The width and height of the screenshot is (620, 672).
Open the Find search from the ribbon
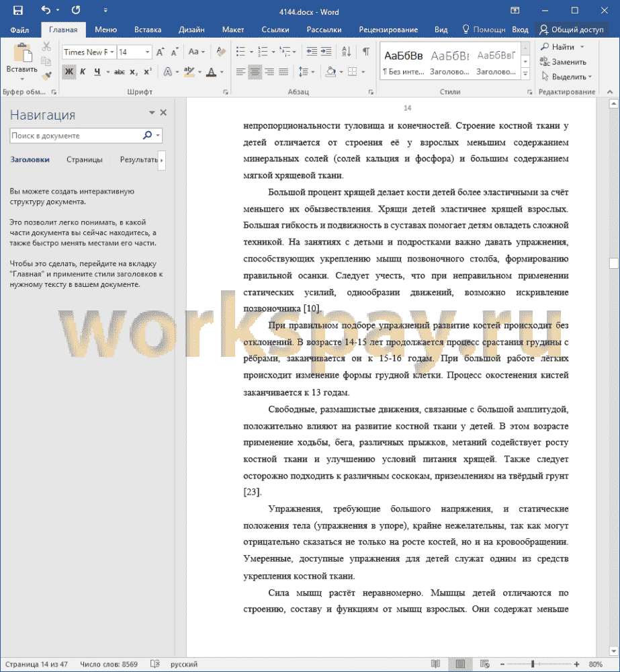558,47
